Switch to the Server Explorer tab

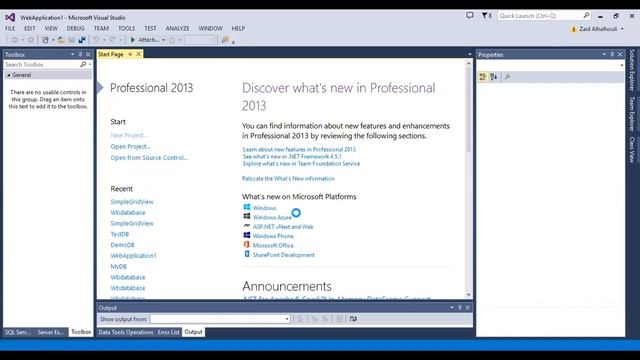pyautogui.click(x=50, y=332)
